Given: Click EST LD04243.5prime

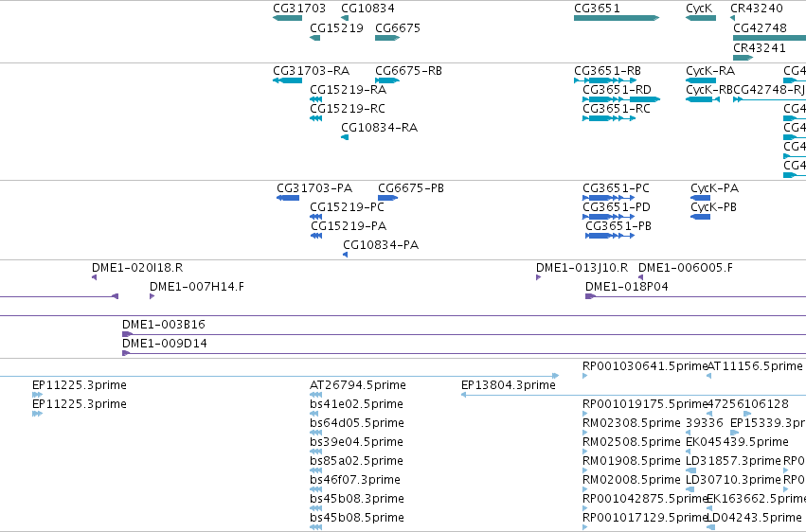Looking at the screenshot, I should [x=754, y=518].
